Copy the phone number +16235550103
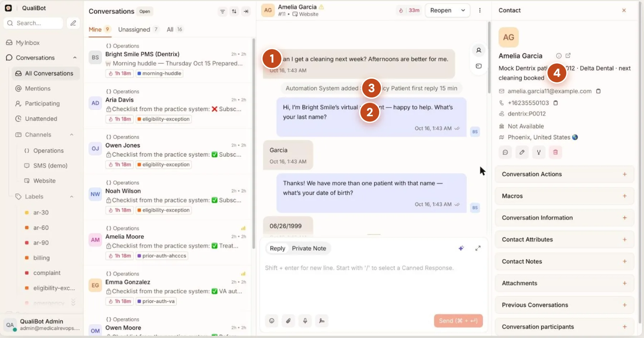Viewport: 644px width, 338px height. point(555,103)
